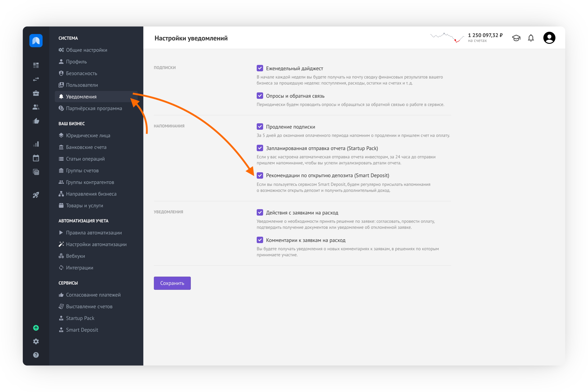This screenshot has width=588, height=392.
Task: Toggle Действия с заявками на расход checkbox
Action: (x=260, y=212)
